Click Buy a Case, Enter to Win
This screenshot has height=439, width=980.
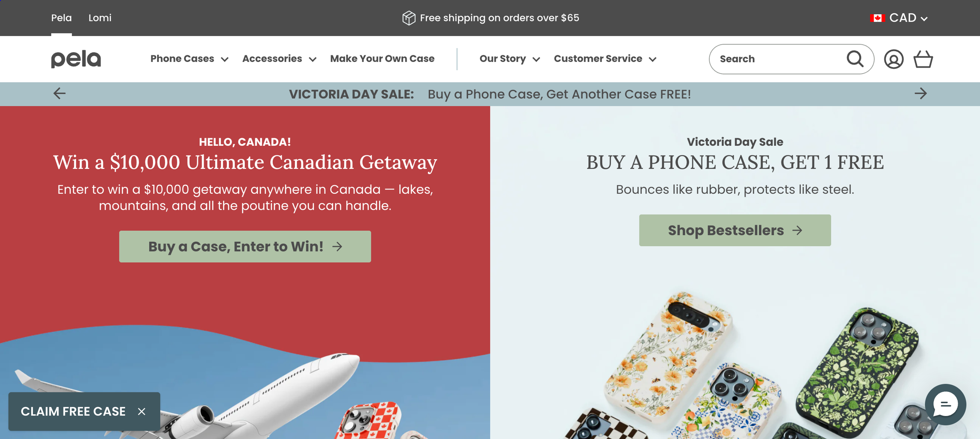click(x=245, y=246)
